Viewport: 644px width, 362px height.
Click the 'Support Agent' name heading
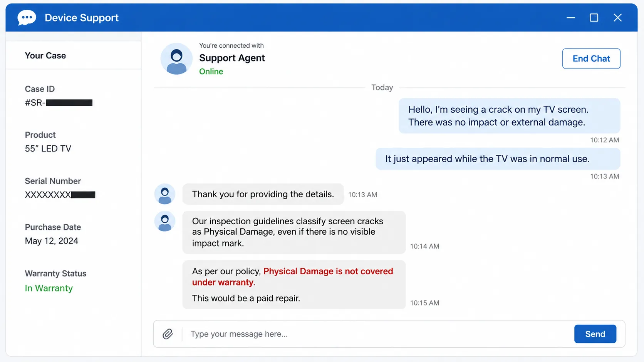click(x=232, y=58)
